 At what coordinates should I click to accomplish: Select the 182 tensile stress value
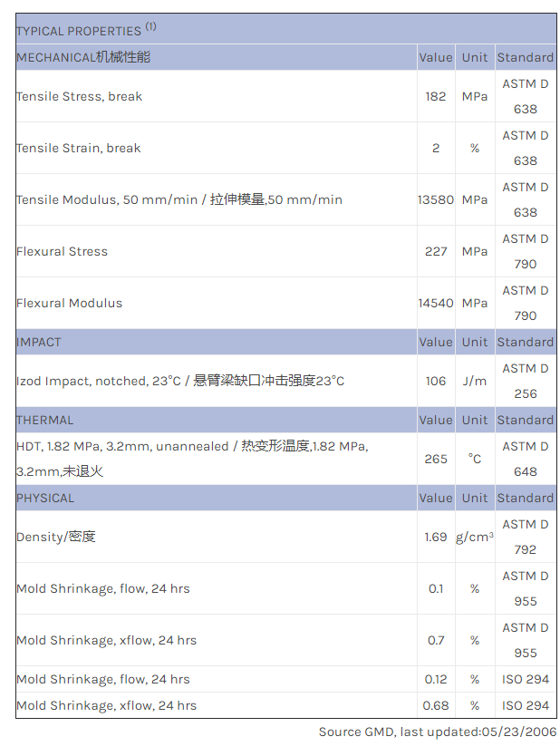(436, 96)
